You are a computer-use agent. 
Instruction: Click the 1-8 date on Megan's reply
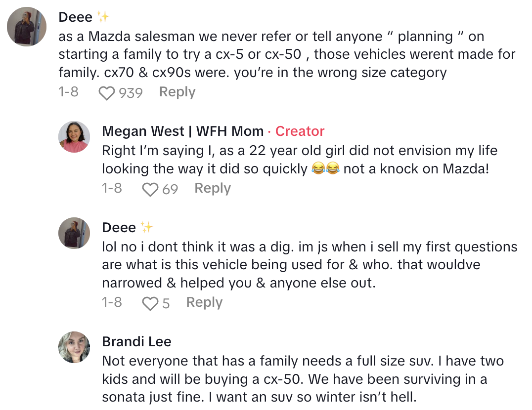point(112,189)
